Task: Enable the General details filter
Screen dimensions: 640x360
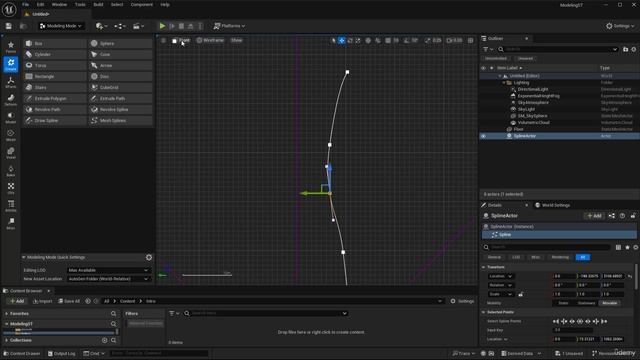Action: (x=494, y=257)
